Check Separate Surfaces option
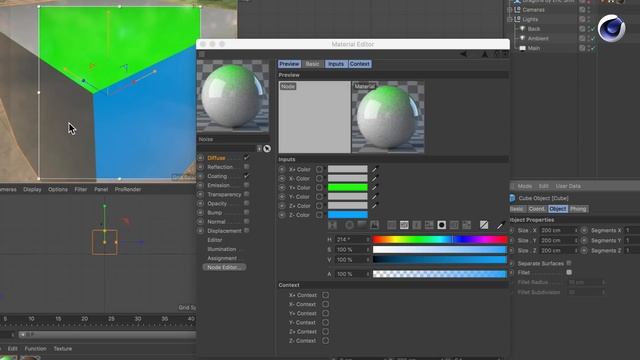 tap(569, 263)
